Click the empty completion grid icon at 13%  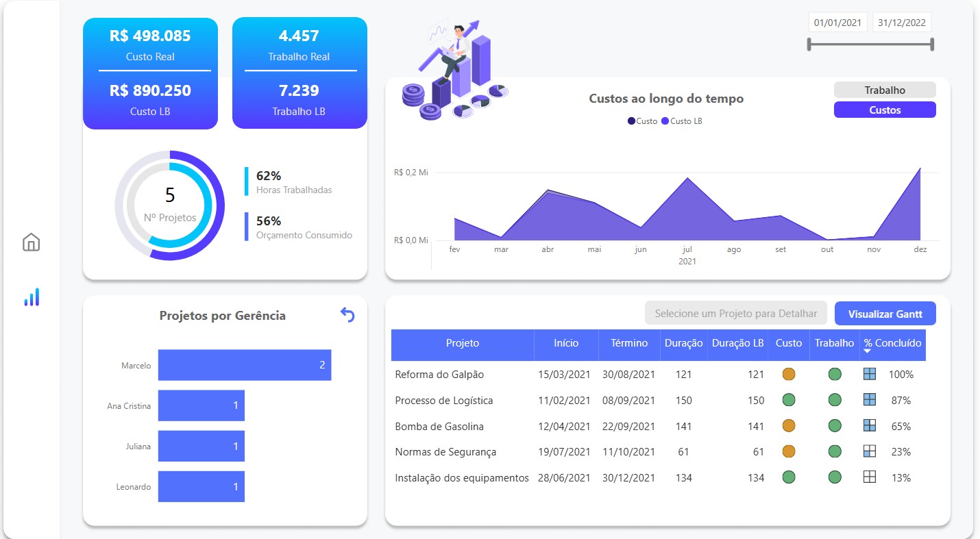tap(870, 477)
